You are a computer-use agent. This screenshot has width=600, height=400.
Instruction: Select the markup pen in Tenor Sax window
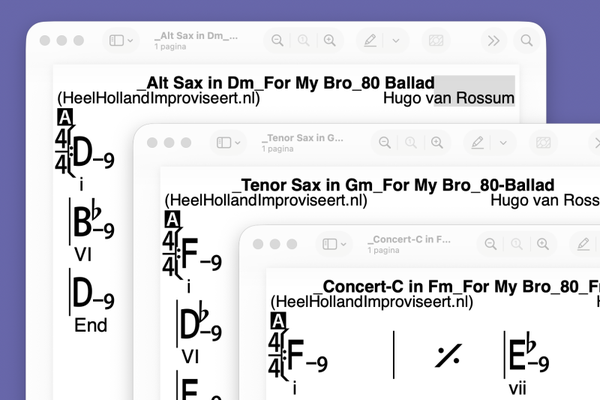pyautogui.click(x=477, y=142)
